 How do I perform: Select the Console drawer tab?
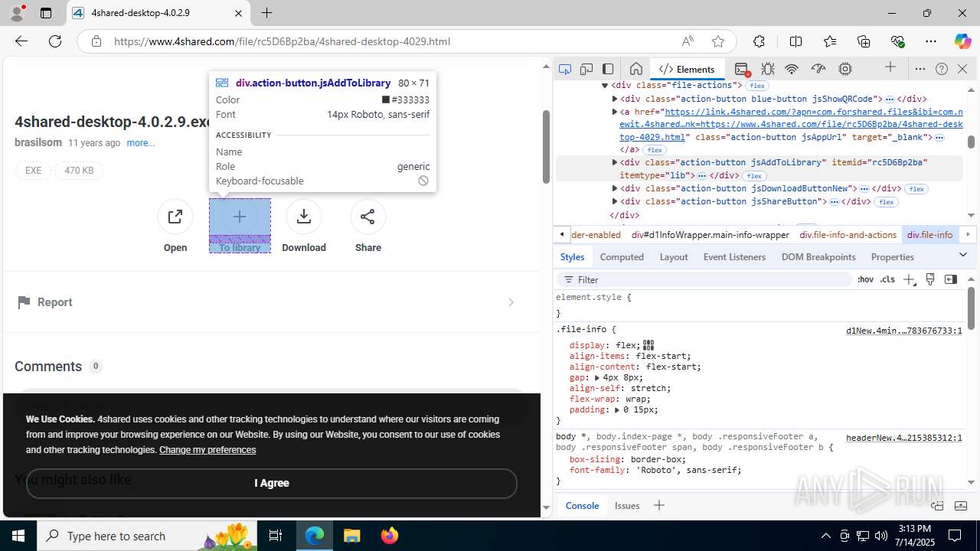click(582, 505)
